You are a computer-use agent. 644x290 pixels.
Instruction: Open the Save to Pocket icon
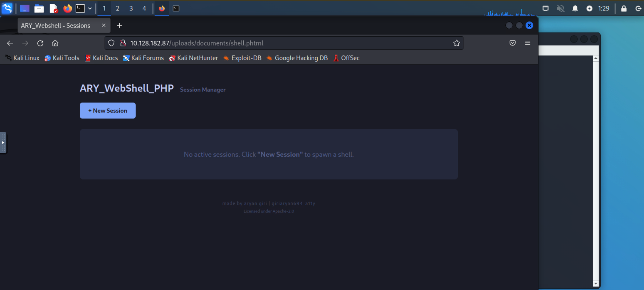[x=513, y=43]
